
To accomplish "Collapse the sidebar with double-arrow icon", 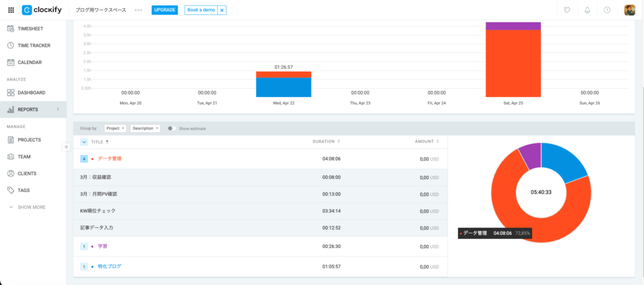I will 66,147.
